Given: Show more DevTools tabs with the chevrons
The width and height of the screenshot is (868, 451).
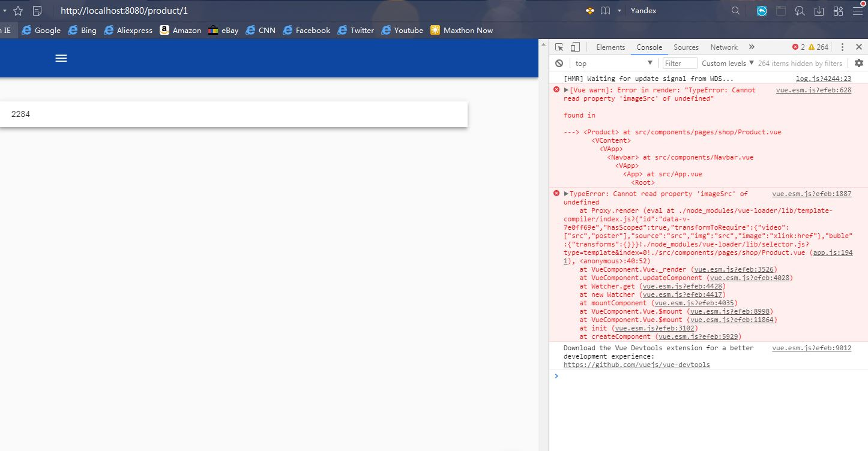Looking at the screenshot, I should click(x=751, y=47).
